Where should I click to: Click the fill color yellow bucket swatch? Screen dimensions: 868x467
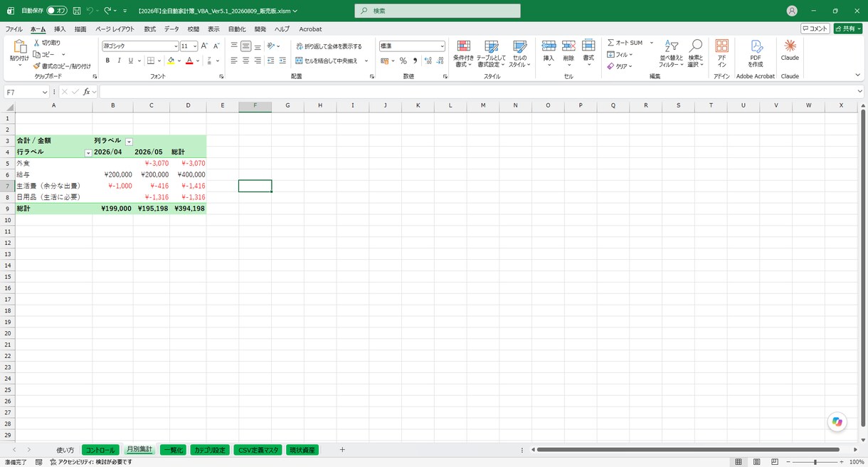(x=171, y=61)
